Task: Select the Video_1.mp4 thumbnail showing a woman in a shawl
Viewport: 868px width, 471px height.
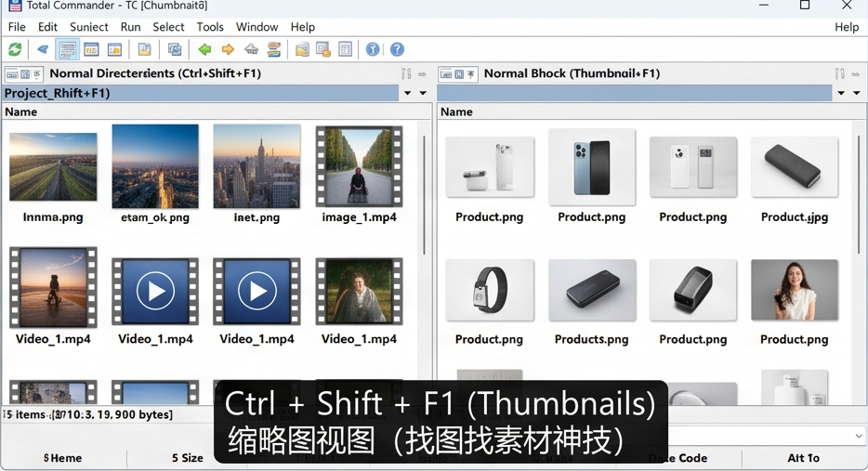Action: click(x=359, y=291)
